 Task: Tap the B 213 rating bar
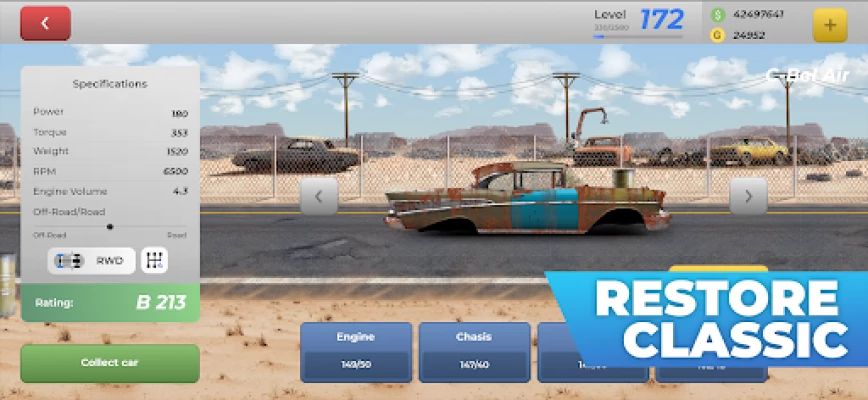click(110, 302)
